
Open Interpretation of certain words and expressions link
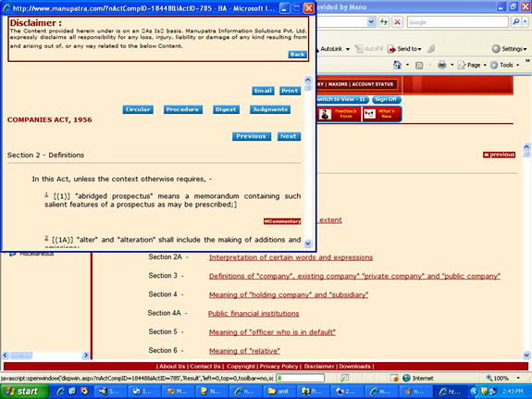coord(291,257)
